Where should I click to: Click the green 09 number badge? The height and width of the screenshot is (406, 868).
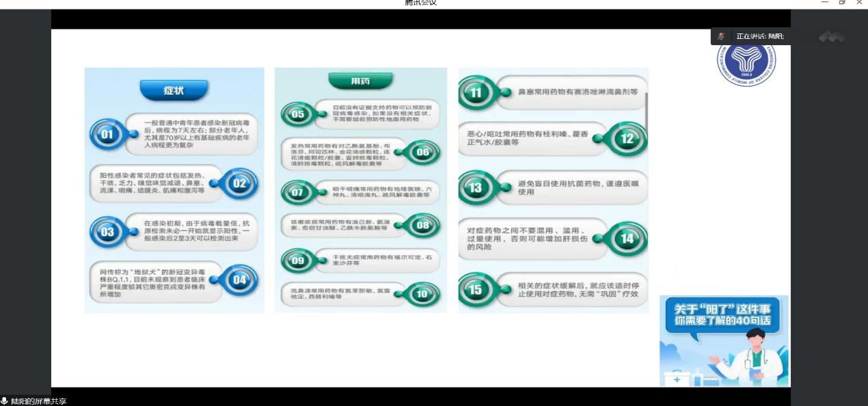click(298, 260)
